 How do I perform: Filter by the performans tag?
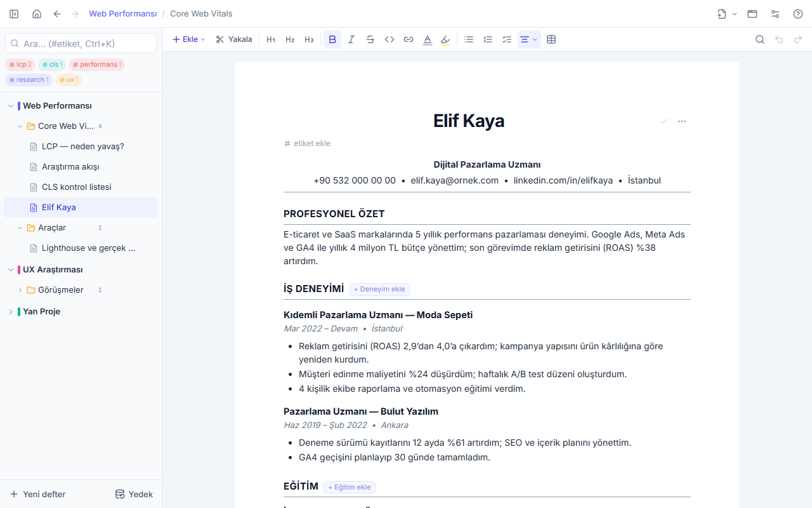click(x=96, y=64)
